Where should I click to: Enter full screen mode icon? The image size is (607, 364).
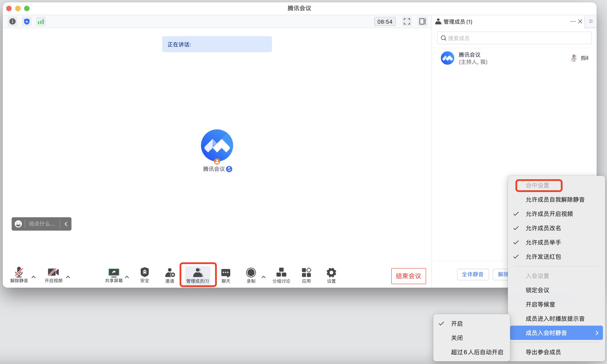click(407, 22)
